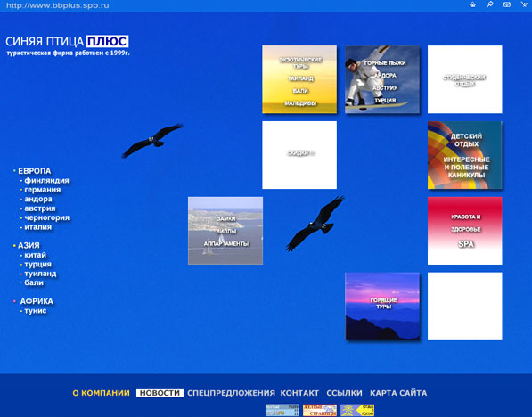
Task: Open the shopping cart icon
Action: (x=524, y=4)
